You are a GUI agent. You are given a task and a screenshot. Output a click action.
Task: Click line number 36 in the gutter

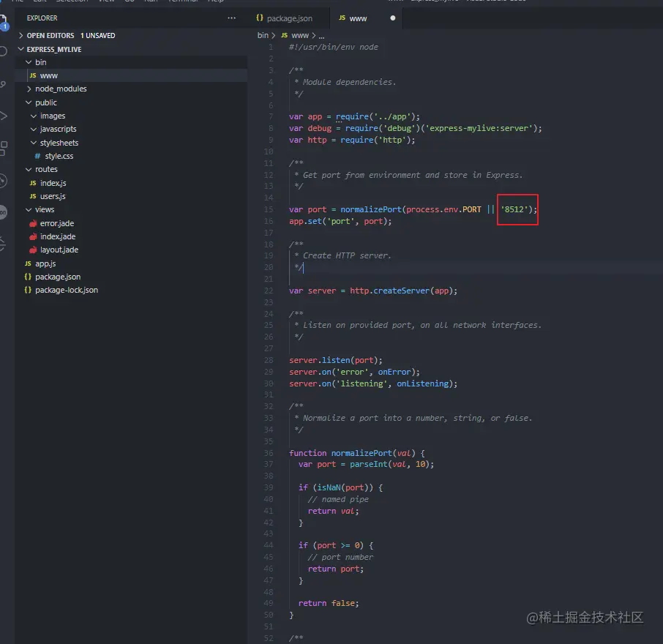[269, 453]
